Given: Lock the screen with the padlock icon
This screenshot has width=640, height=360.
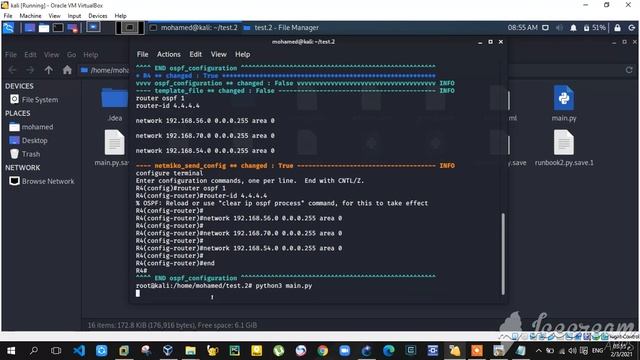Looking at the screenshot, I should coord(617,28).
